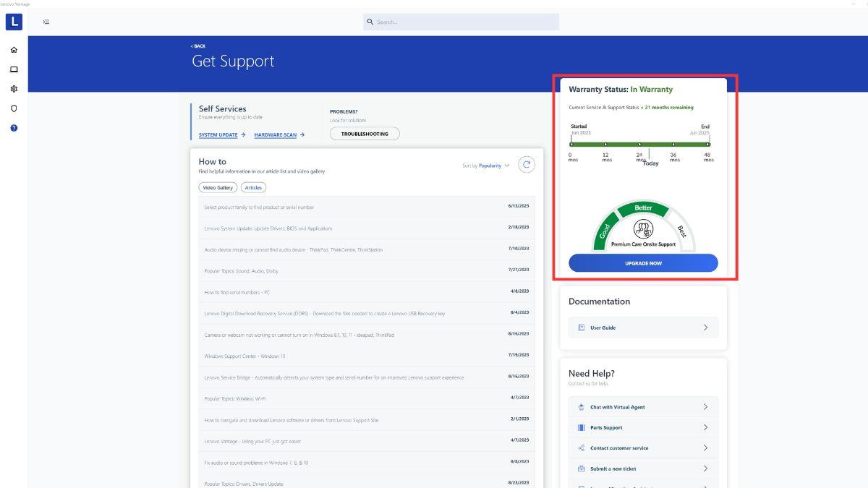The image size is (868, 488).
Task: Click the 24 mos warranty timeline marker
Action: coord(639,145)
